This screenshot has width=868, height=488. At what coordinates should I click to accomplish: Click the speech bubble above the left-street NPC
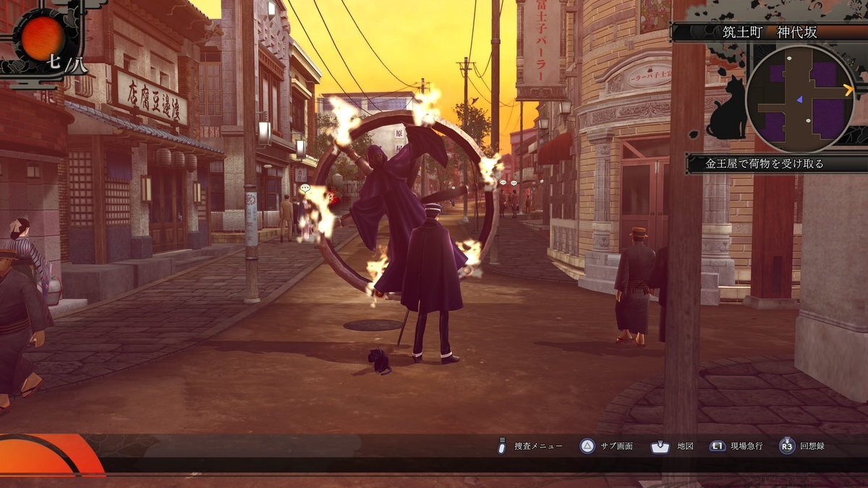pyautogui.click(x=305, y=188)
